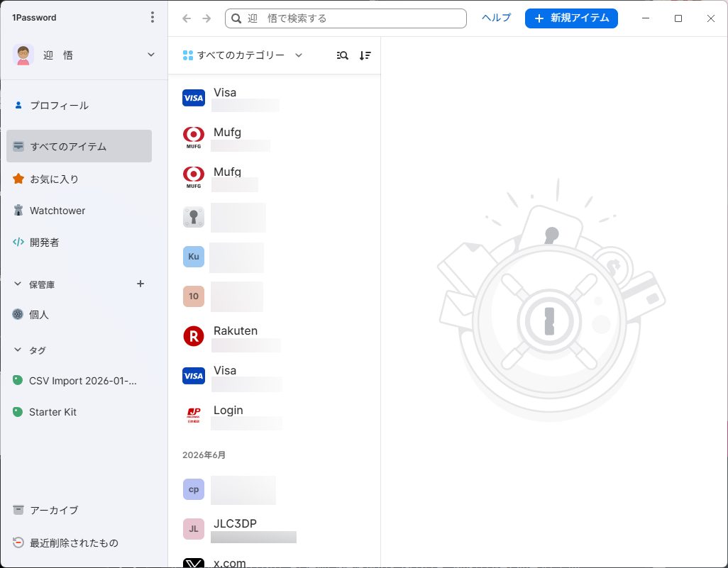
Task: Click the account avatar picture
Action: click(x=23, y=55)
